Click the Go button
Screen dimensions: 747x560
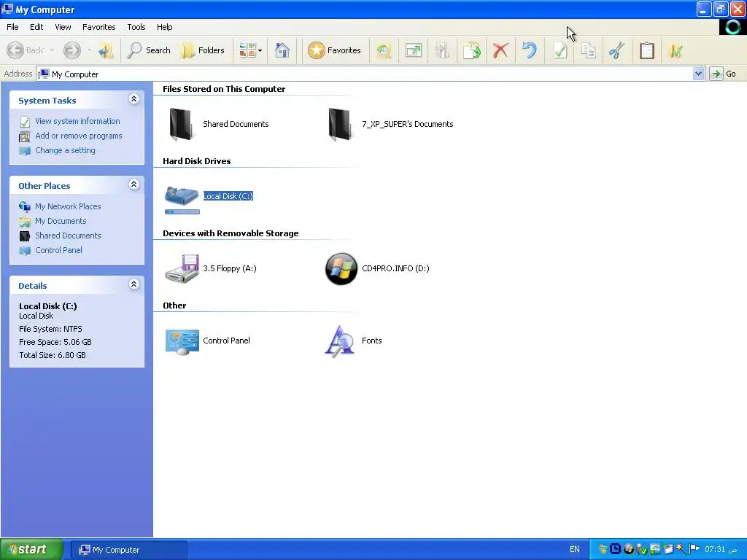pos(724,74)
